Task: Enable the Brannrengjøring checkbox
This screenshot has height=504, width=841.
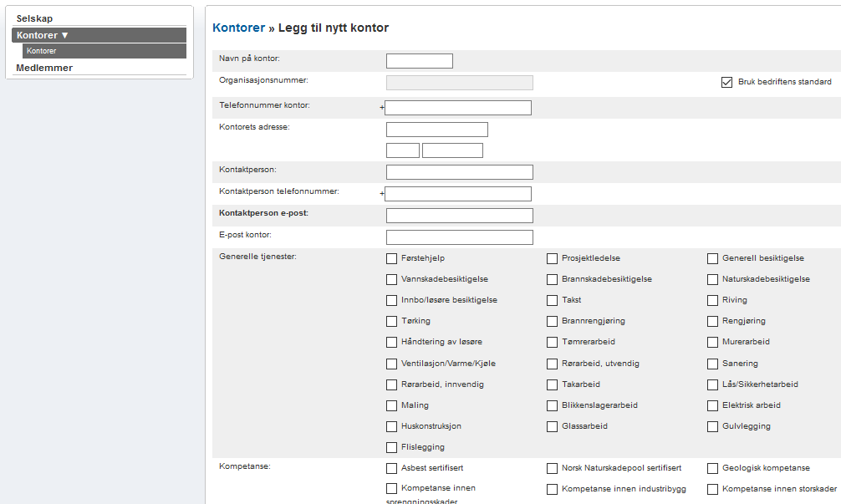Action: 552,321
